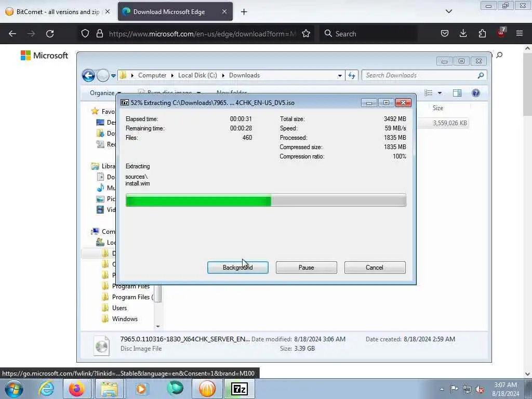Open Windows Start menu
The height and width of the screenshot is (399, 532).
point(14,389)
